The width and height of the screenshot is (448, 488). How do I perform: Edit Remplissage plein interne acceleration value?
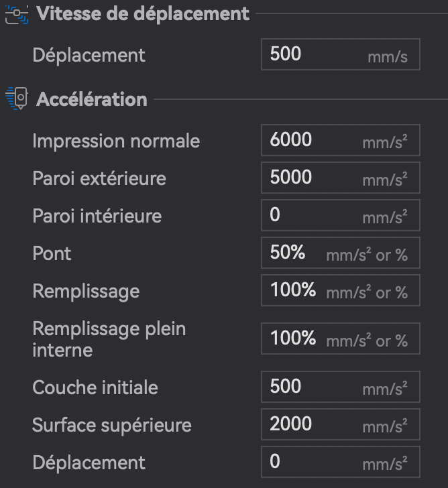[341, 339]
